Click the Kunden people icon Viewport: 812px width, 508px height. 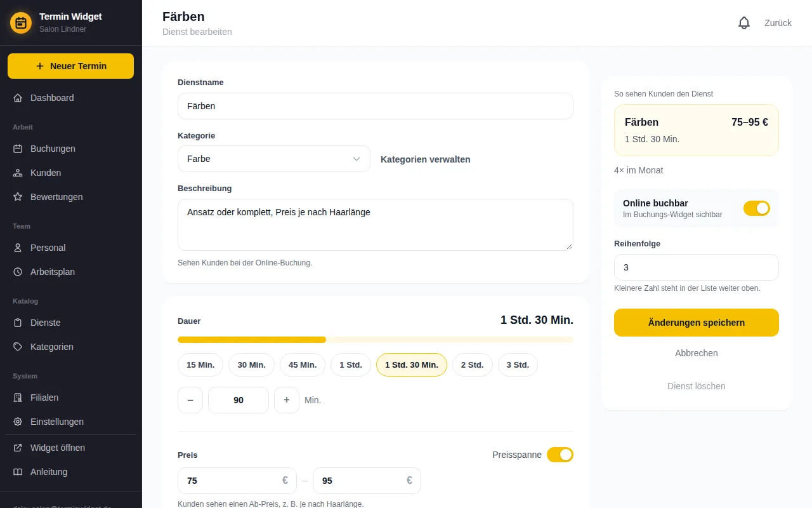18,173
